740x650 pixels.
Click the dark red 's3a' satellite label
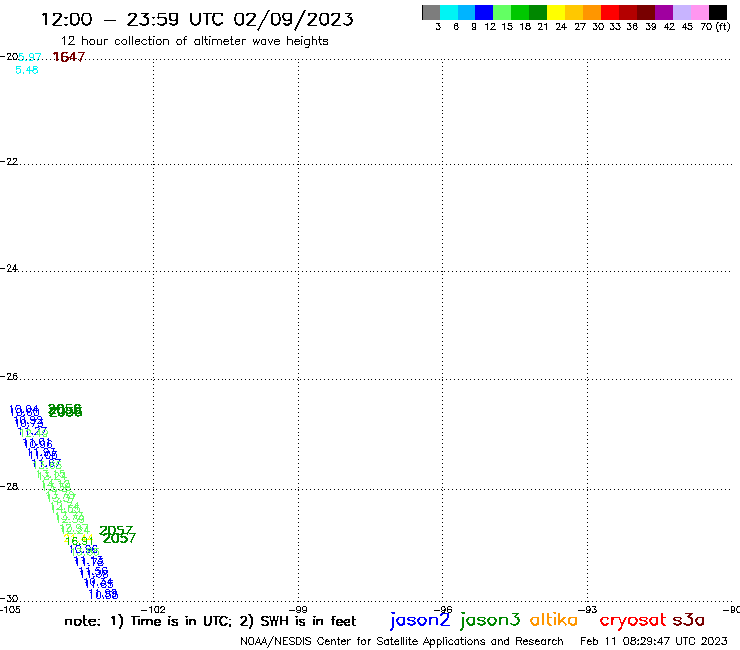coord(688,620)
